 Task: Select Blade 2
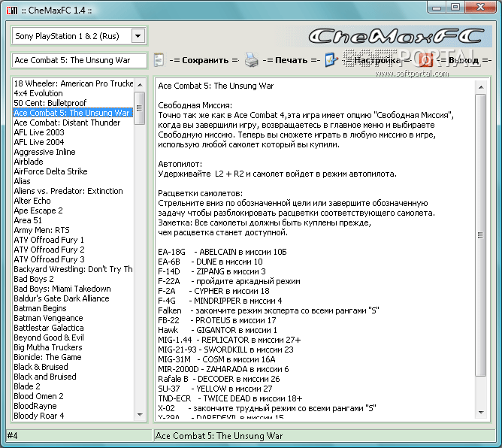click(73, 386)
